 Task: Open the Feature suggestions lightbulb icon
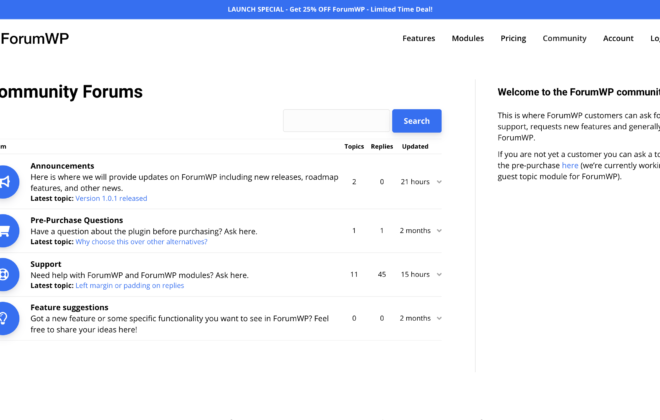click(7, 318)
